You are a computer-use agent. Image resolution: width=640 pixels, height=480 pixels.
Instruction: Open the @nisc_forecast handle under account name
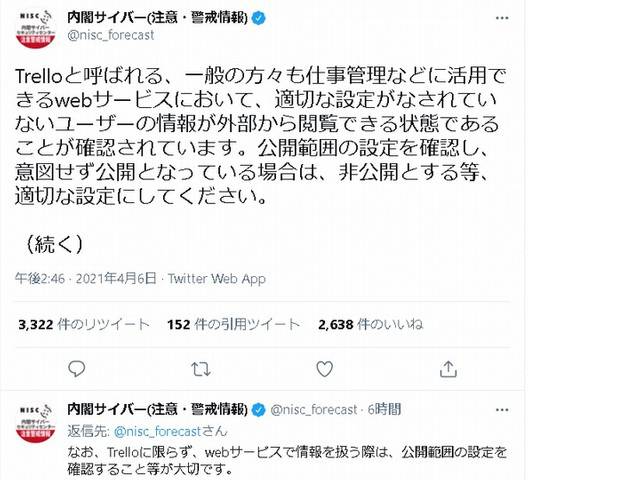(111, 36)
